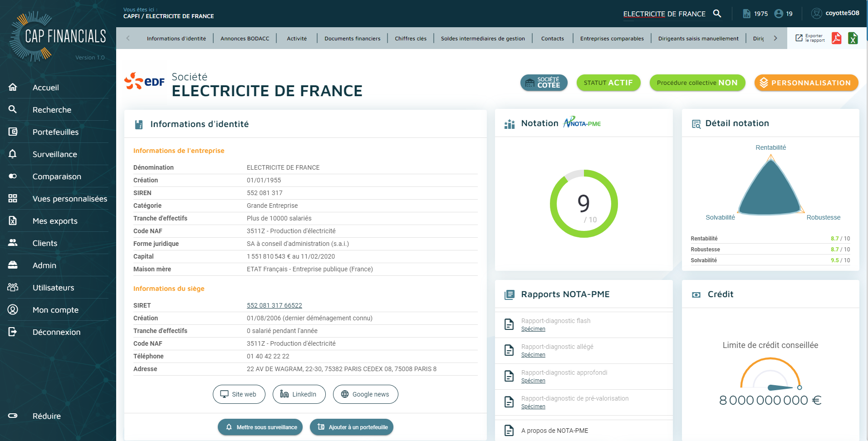Open SIRET link 552 081 317 66522
868x441 pixels.
click(275, 305)
